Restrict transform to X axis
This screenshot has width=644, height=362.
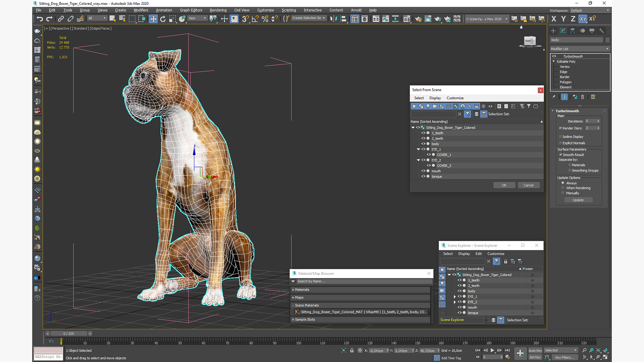[x=554, y=19]
